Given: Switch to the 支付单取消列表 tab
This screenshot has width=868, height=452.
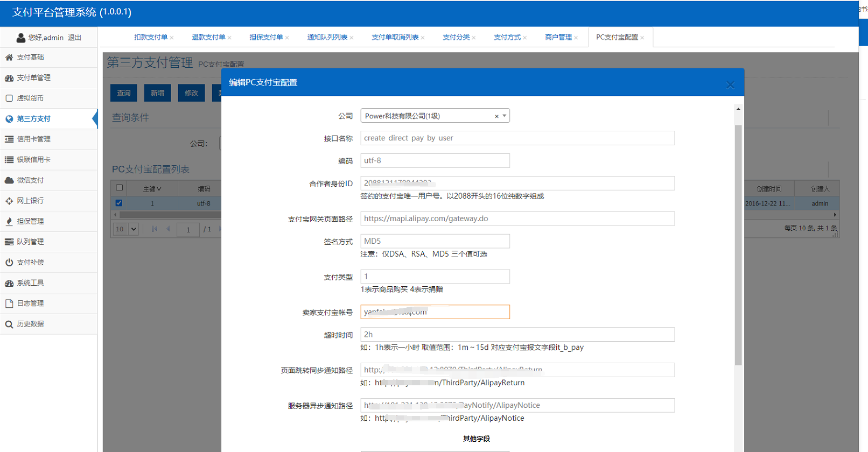Looking at the screenshot, I should click(x=395, y=37).
